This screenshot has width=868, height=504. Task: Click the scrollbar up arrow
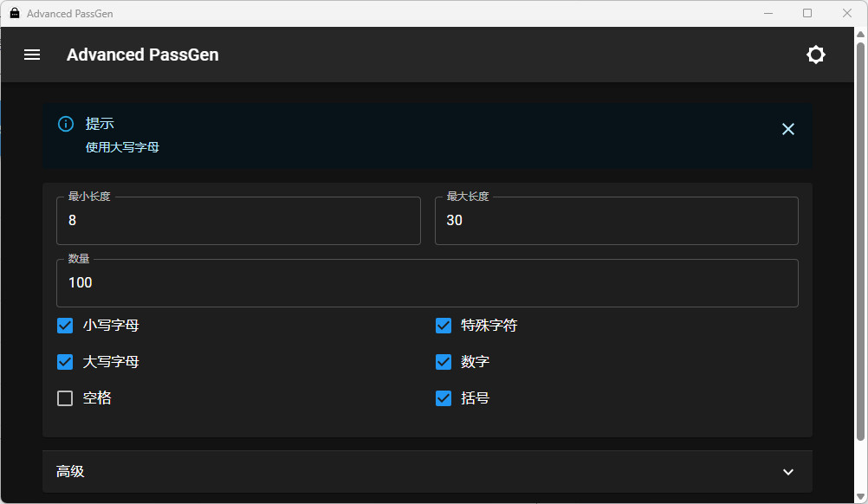(860, 34)
